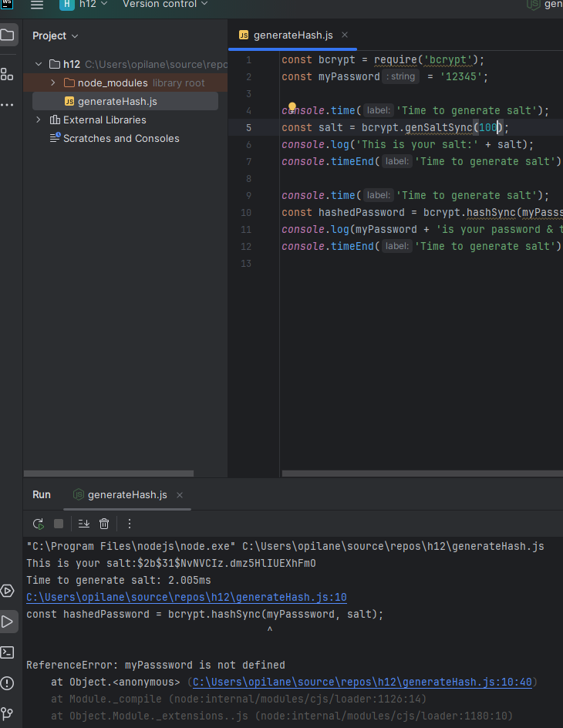Click node.exe command line in console

285,547
